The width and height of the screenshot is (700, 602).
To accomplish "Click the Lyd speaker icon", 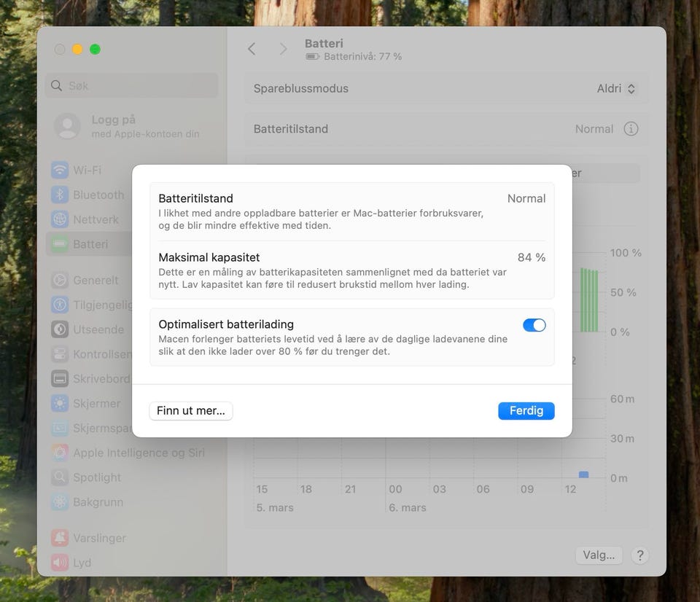I will click(x=60, y=563).
